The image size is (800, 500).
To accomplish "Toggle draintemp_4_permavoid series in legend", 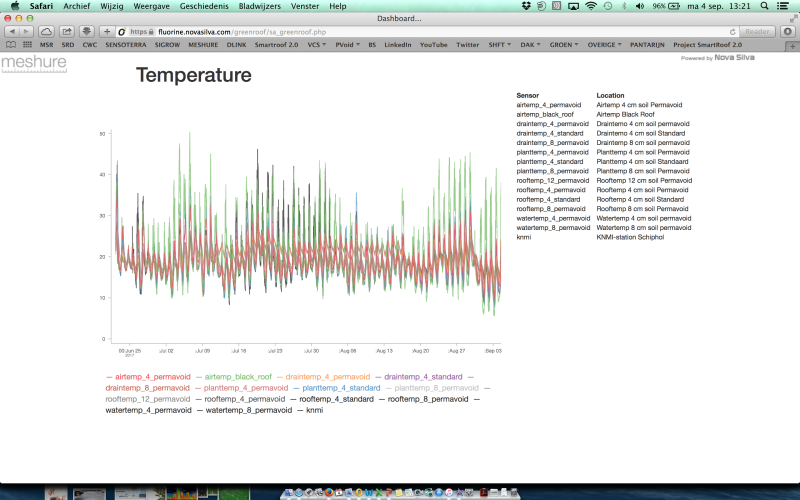I will click(323, 377).
